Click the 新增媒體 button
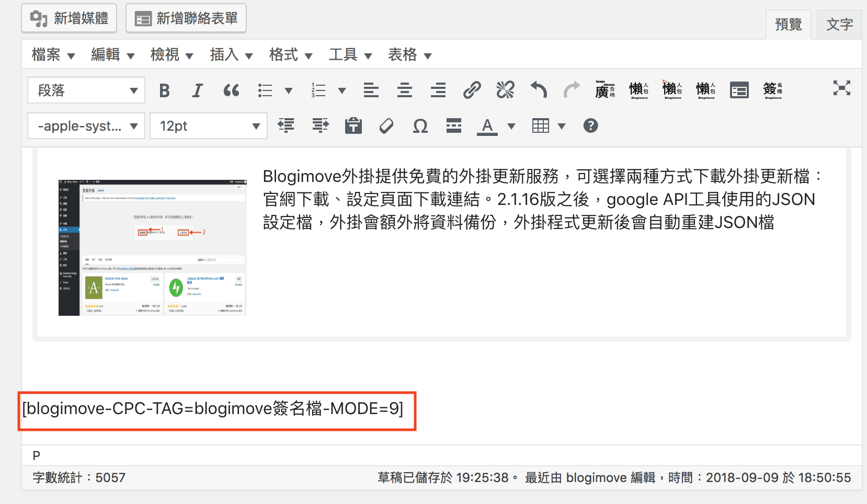 point(69,18)
